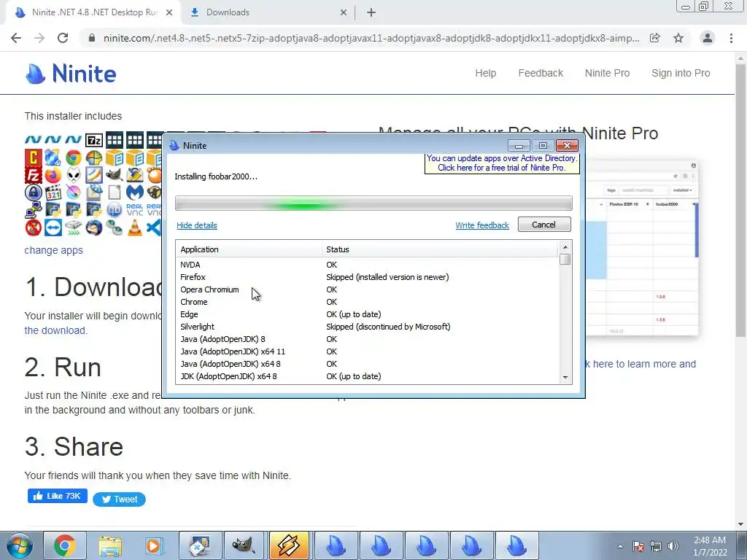Open a new browser tab
The image size is (747, 560).
[371, 13]
